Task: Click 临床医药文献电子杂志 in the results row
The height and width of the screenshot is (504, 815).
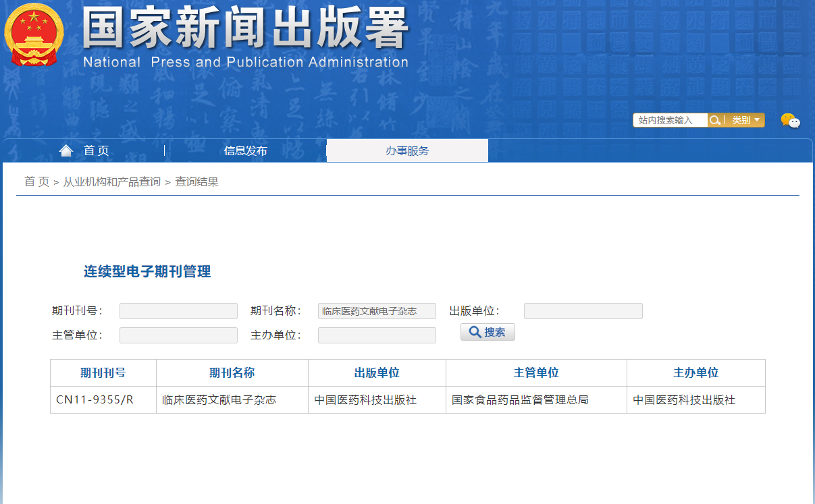Action: [x=219, y=400]
